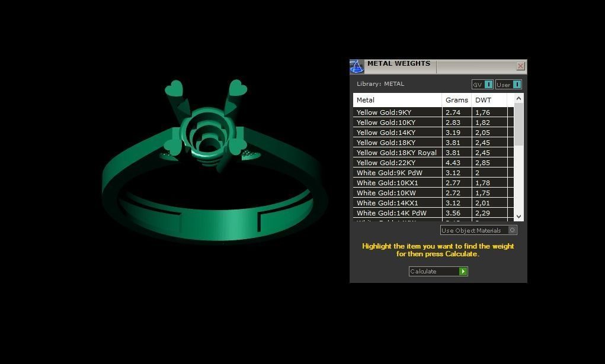The image size is (605, 364).
Task: Click 3.56 grams value for 14K PdW
Action: point(453,212)
